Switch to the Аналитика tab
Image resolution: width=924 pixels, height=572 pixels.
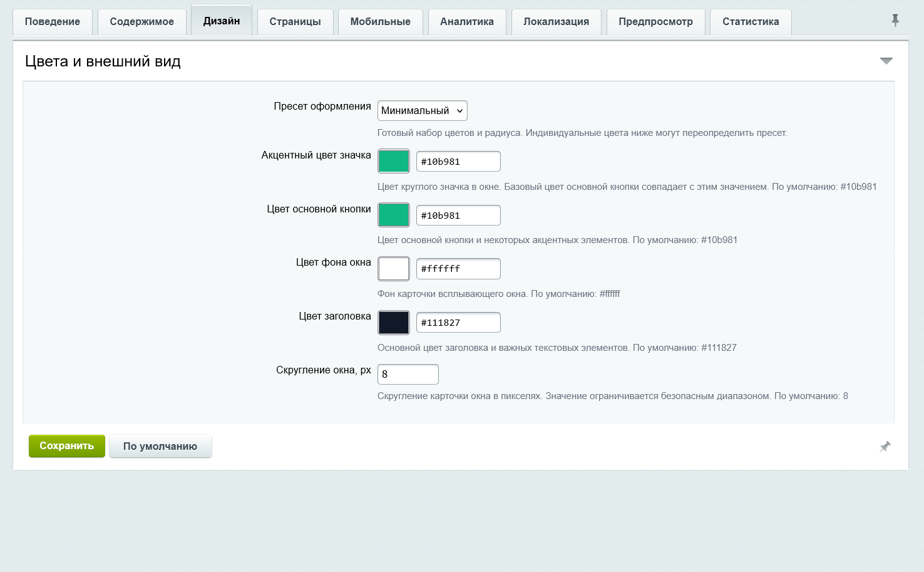(x=467, y=22)
